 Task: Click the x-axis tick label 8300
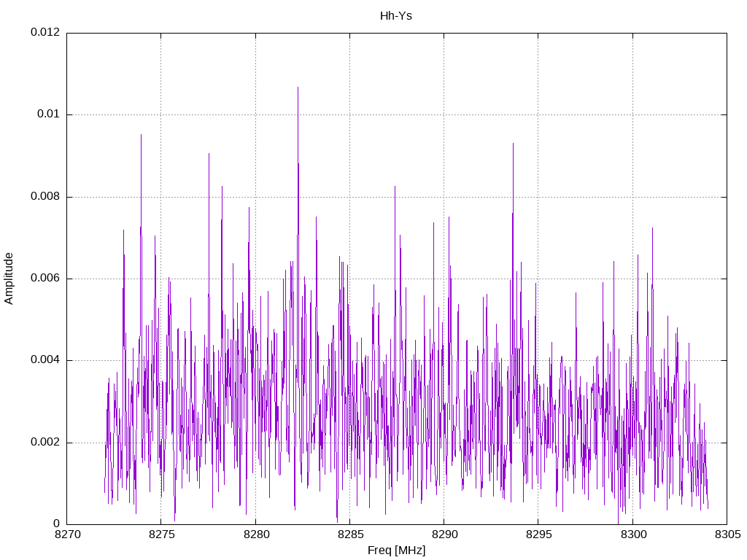633,534
